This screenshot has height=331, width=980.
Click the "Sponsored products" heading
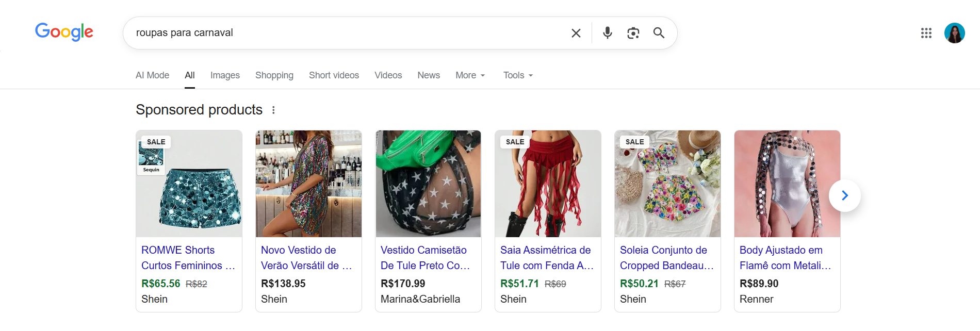coord(199,110)
